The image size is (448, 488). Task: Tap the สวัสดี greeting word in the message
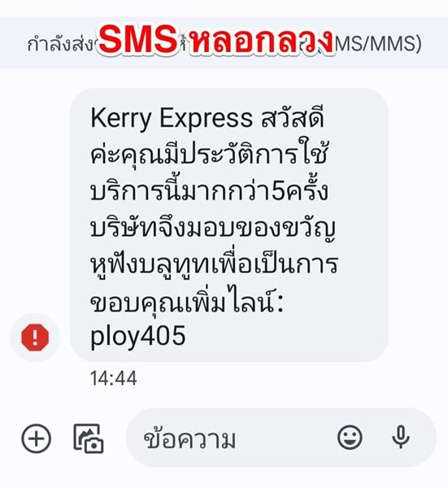pyautogui.click(x=293, y=118)
